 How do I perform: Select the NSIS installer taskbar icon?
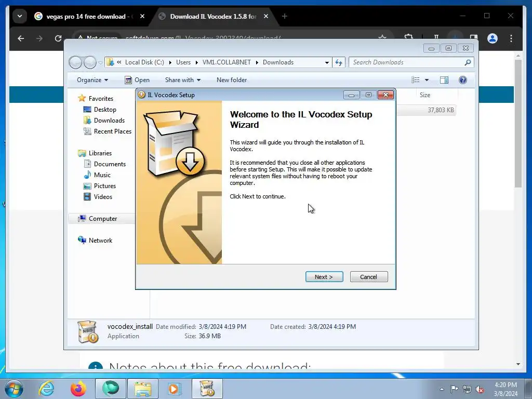coord(207,389)
